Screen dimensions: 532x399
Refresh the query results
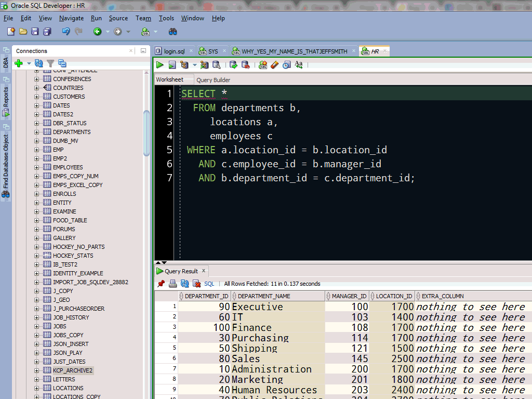(x=184, y=284)
